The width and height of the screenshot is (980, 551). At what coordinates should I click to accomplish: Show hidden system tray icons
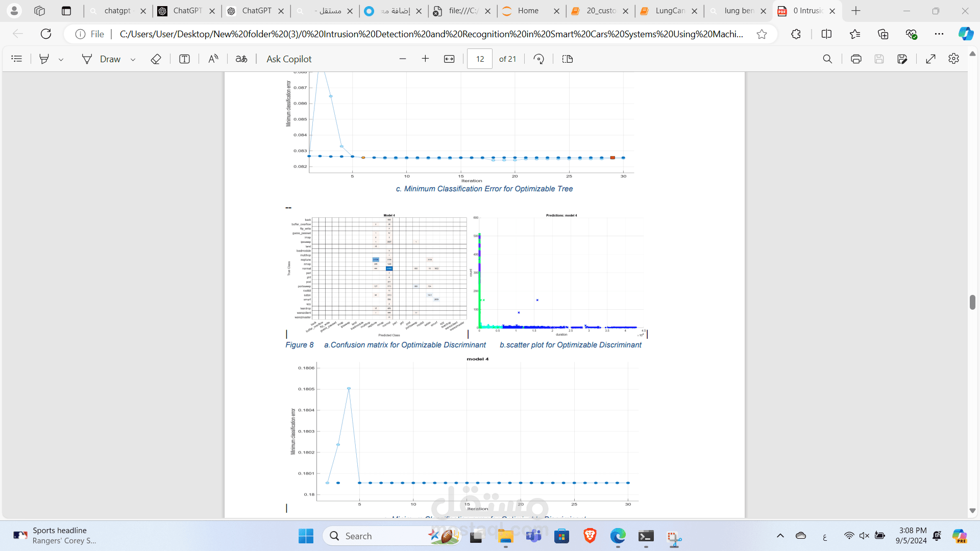click(x=780, y=536)
